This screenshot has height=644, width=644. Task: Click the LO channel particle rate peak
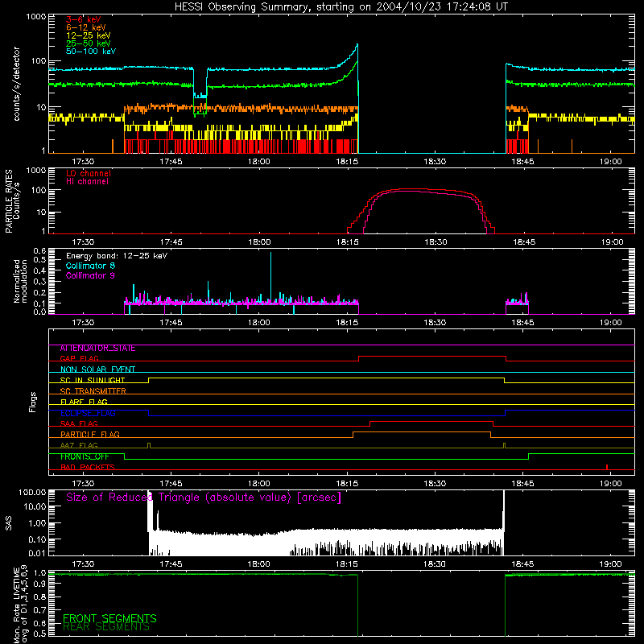(415, 189)
